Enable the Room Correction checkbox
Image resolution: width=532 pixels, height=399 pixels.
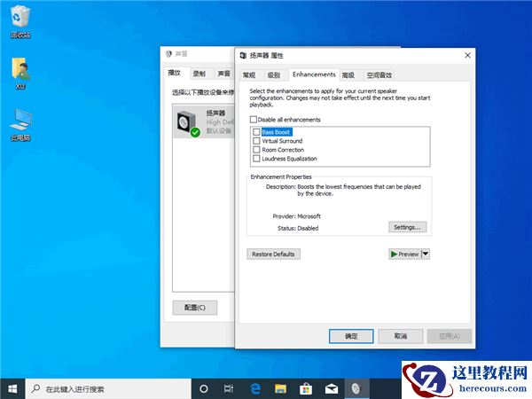[x=256, y=150]
